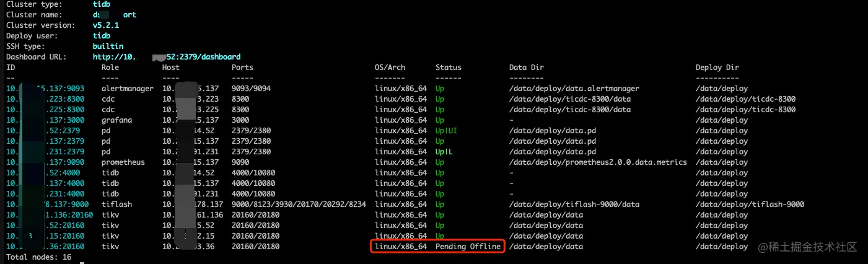Select the 9090 port of prometheus

tap(240, 162)
